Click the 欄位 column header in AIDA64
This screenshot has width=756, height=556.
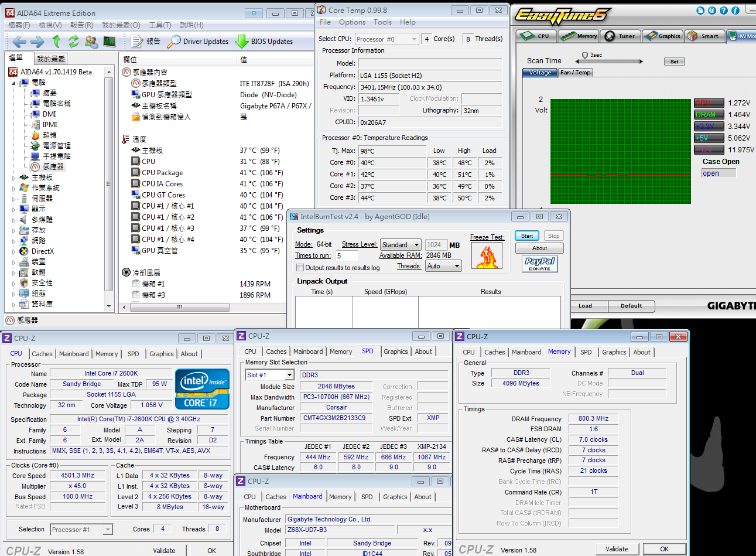point(177,59)
